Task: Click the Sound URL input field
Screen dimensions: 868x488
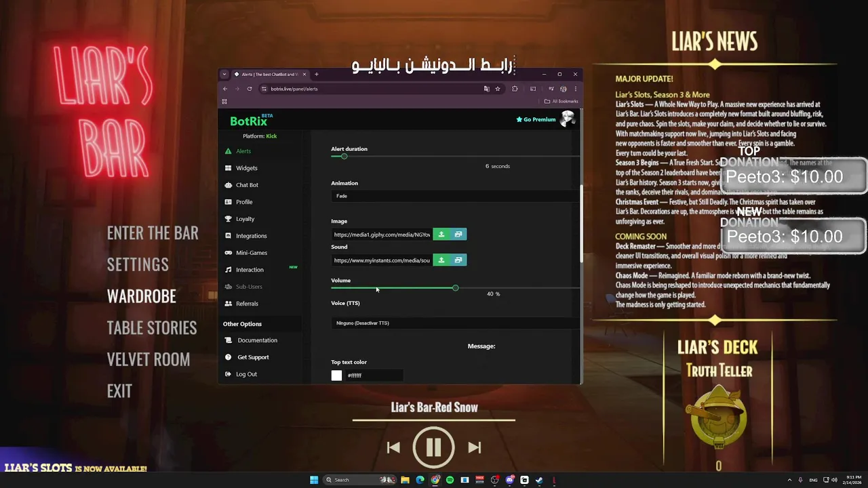Action: point(382,260)
